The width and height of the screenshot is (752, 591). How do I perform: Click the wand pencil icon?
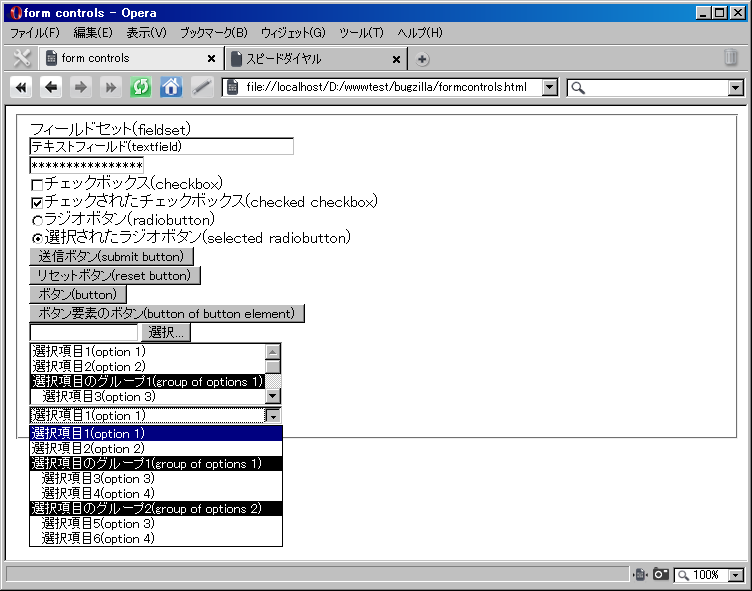coord(202,87)
